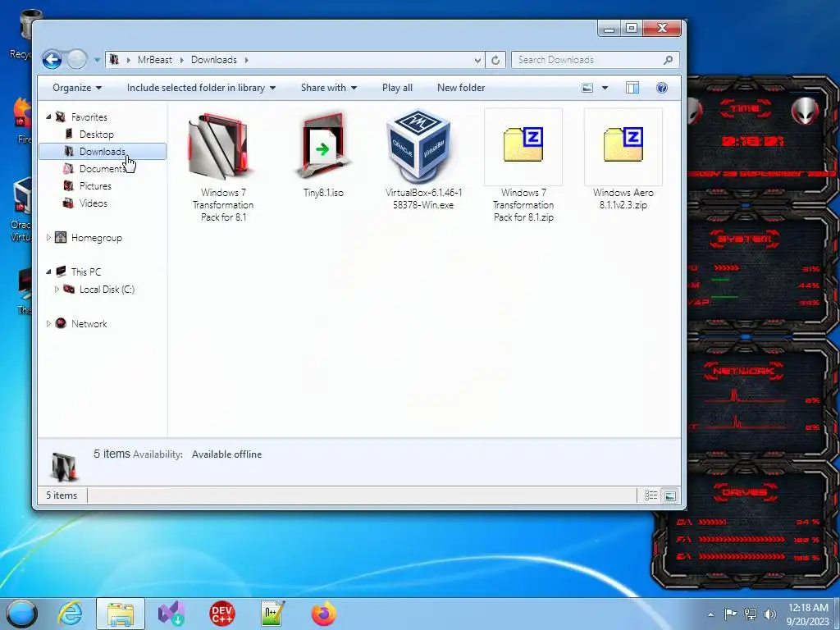The height and width of the screenshot is (630, 840).
Task: Click the breadcrumb arrow after Downloads
Action: (x=246, y=60)
